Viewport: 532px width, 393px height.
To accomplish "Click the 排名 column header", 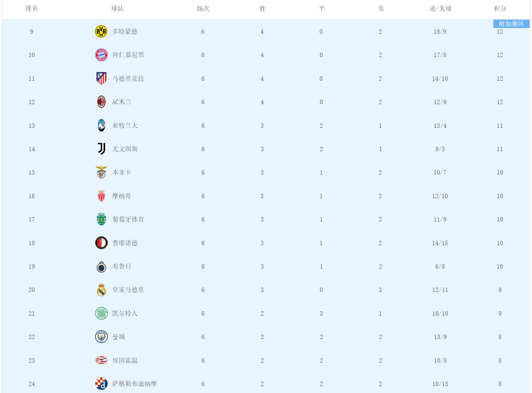I will pos(32,9).
